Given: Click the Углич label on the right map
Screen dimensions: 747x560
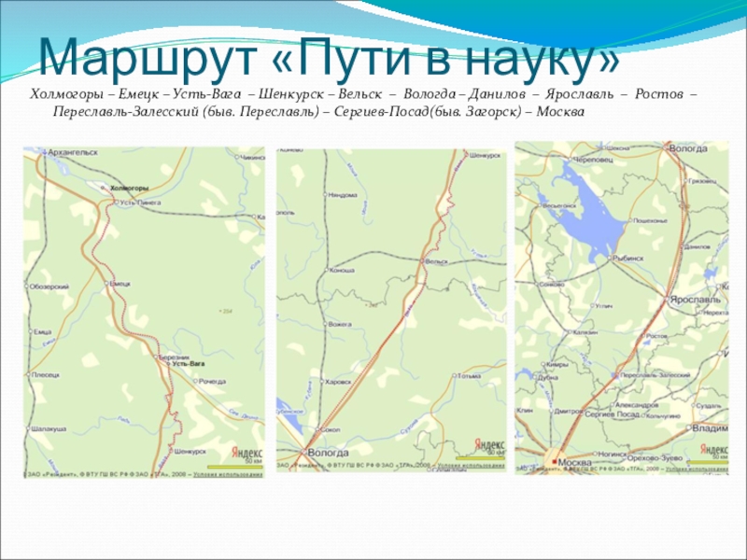Looking at the screenshot, I should click(604, 306).
